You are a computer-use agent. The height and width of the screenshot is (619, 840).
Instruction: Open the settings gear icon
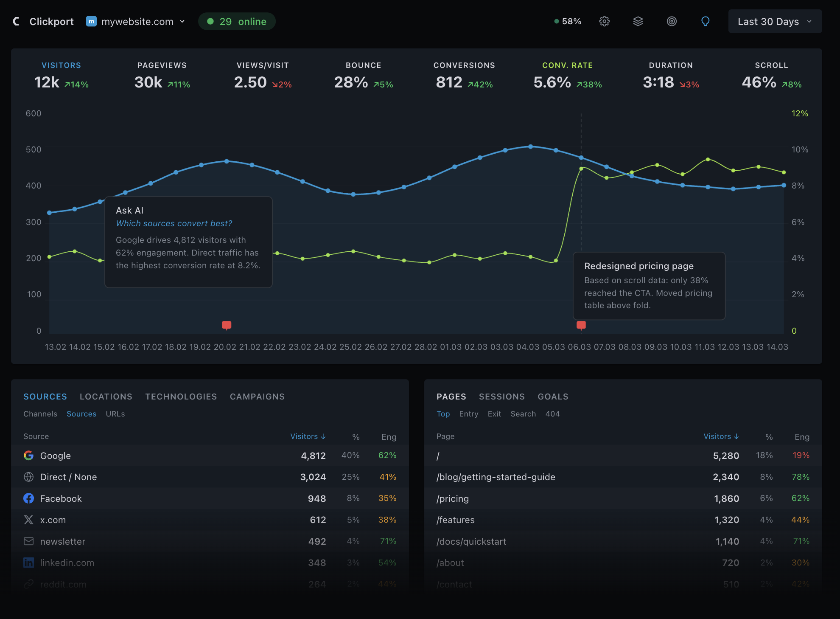tap(604, 21)
